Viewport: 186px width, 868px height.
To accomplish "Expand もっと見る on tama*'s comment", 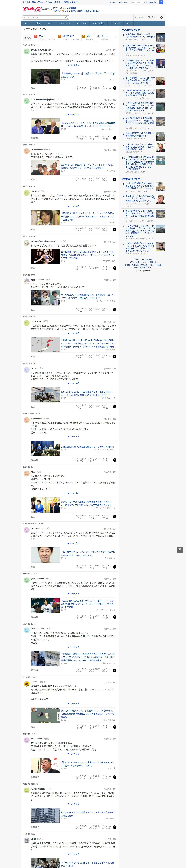I will [73, 206].
